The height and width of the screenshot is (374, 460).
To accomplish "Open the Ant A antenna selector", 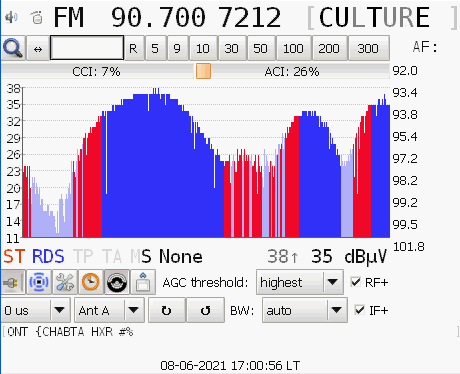I will point(109,310).
